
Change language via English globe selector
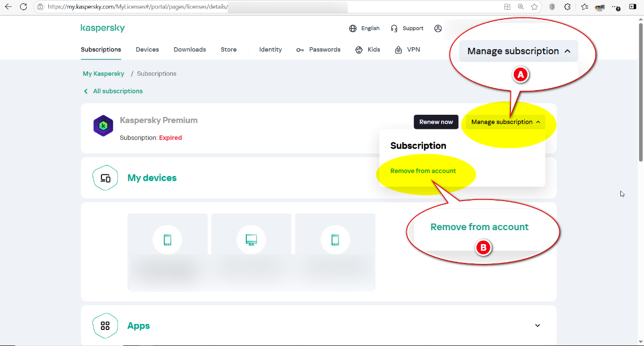[364, 28]
